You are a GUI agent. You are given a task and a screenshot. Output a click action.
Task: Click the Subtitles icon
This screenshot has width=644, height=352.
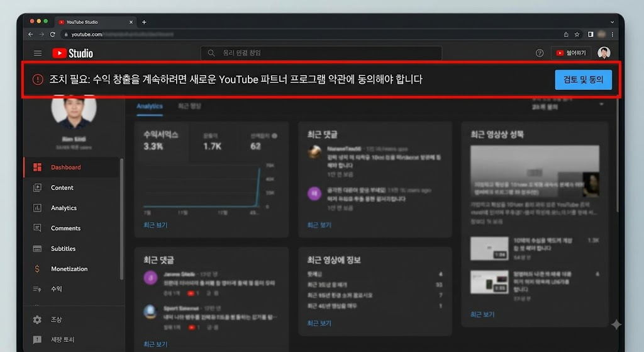(x=37, y=248)
